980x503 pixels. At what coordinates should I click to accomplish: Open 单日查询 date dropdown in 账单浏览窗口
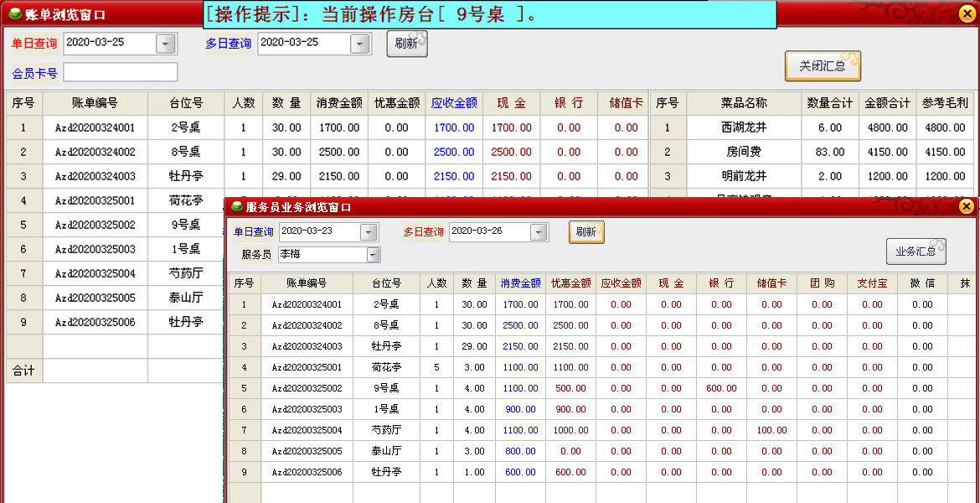point(166,43)
